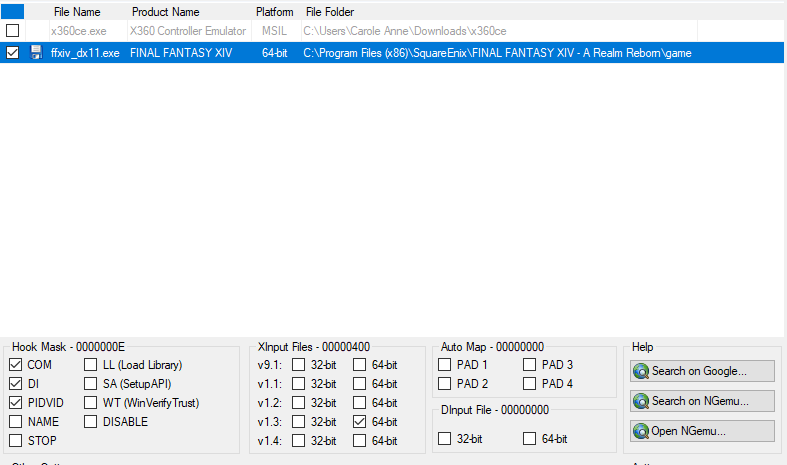Check XInput v9.1 32-bit
Image resolution: width=787 pixels, height=465 pixels.
tap(299, 365)
